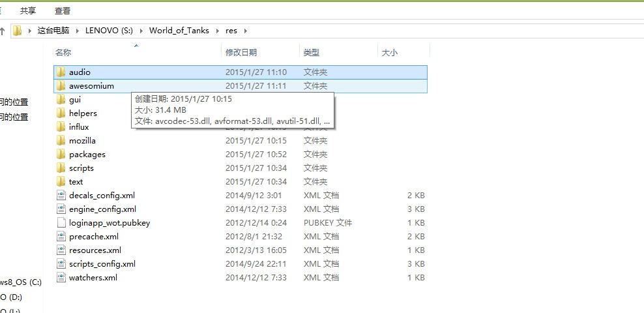
Task: Open the (D:) drive in navigation pane
Action: pyautogui.click(x=11, y=297)
